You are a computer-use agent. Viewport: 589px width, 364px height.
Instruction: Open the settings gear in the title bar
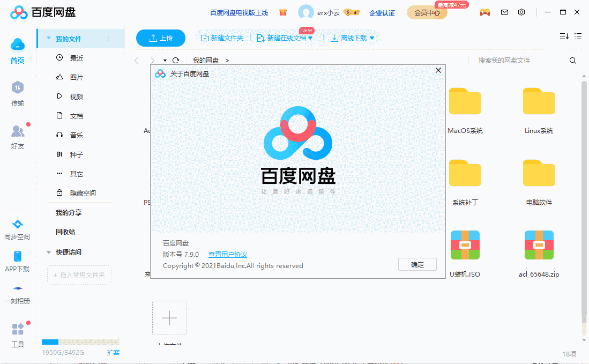521,12
